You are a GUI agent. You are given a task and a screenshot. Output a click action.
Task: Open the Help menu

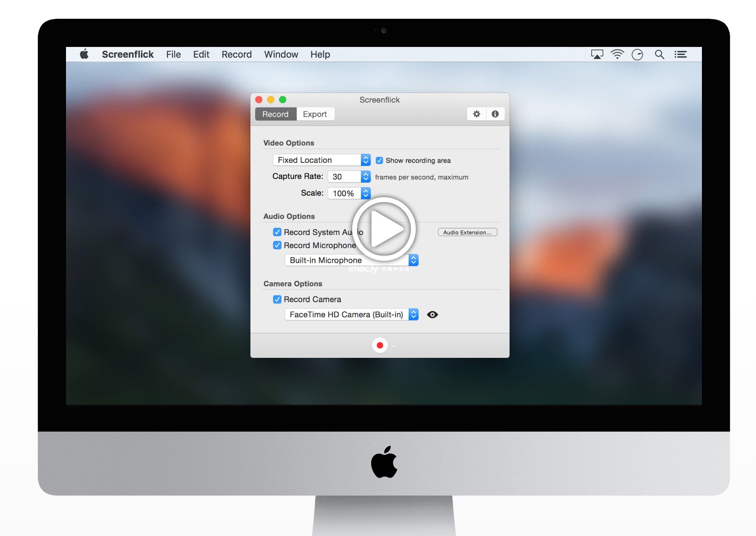click(320, 54)
